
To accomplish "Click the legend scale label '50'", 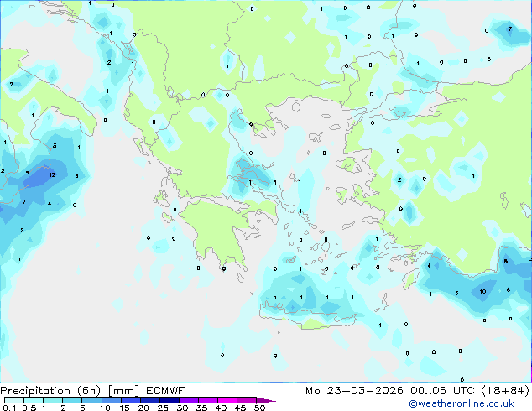I will tap(259, 408).
